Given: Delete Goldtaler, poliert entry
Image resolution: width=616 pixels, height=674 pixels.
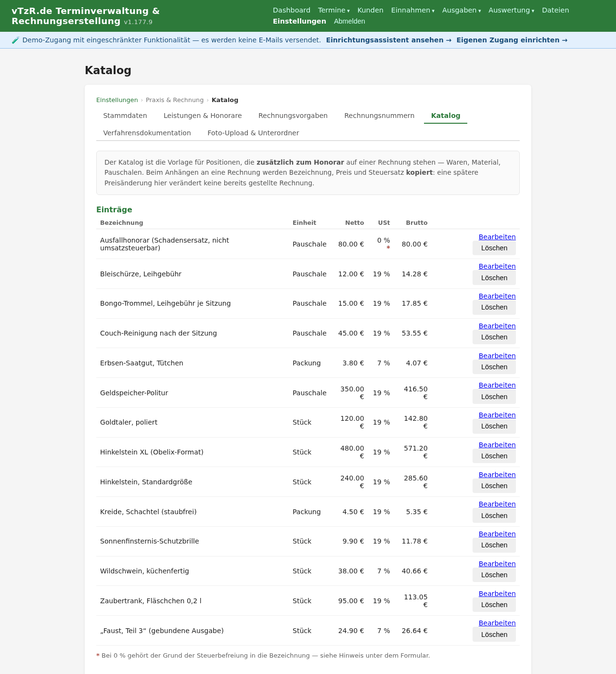Looking at the screenshot, I should tap(494, 426).
